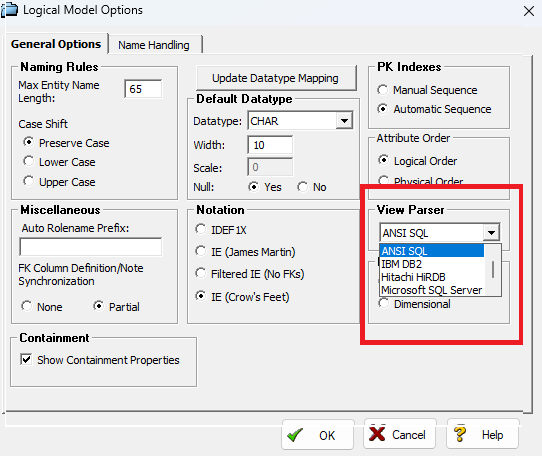Choose Microsoft SQL Server in parser list

432,290
